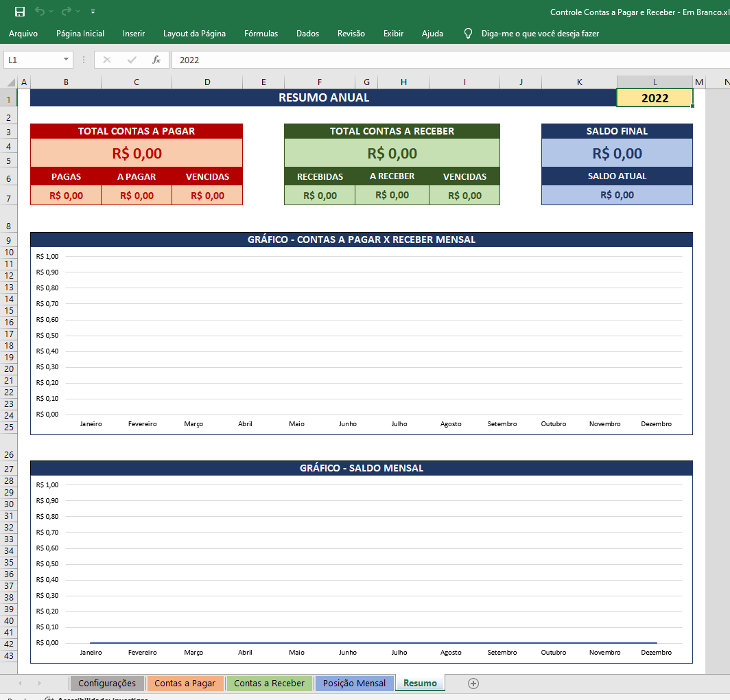The height and width of the screenshot is (700, 730).
Task: Open the Undo history dropdown arrow
Action: tap(51, 12)
